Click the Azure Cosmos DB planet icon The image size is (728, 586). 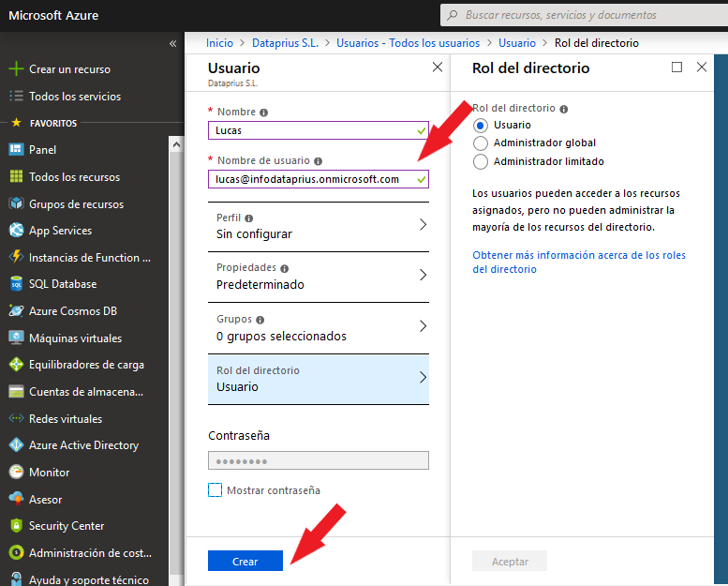(x=16, y=310)
